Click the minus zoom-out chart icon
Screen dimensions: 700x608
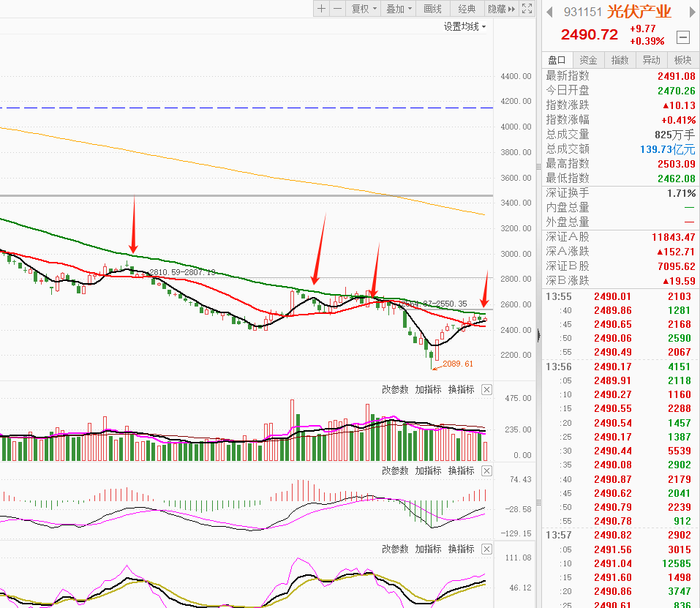(337, 9)
